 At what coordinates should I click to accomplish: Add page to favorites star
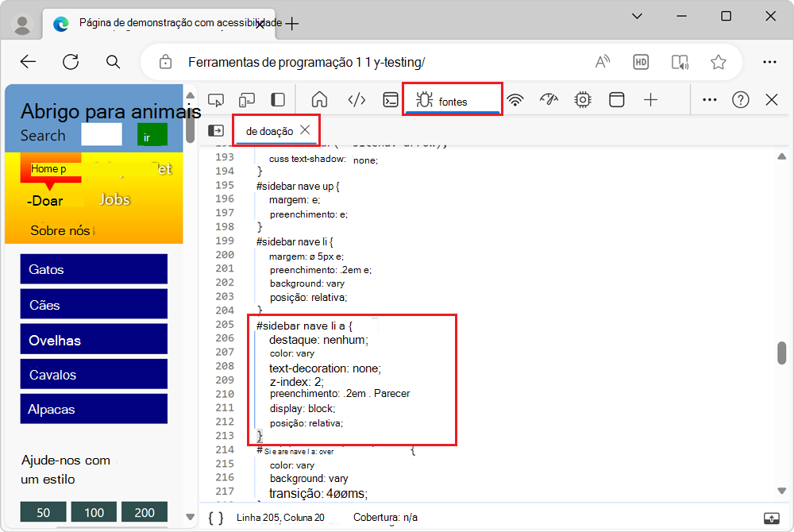point(718,62)
